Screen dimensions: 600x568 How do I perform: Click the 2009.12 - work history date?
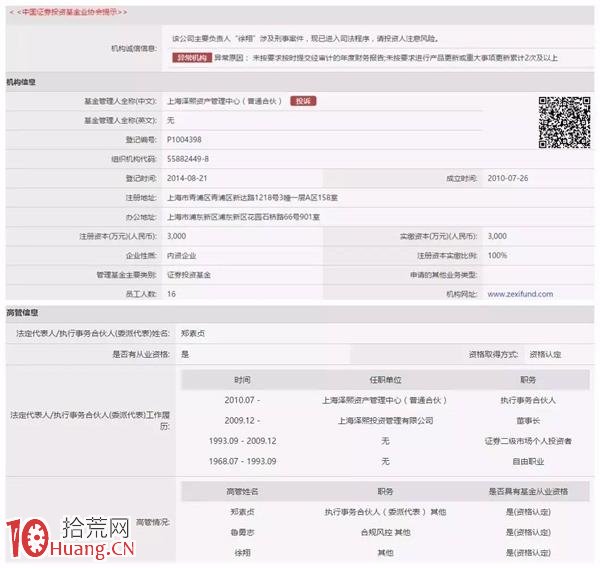click(242, 421)
